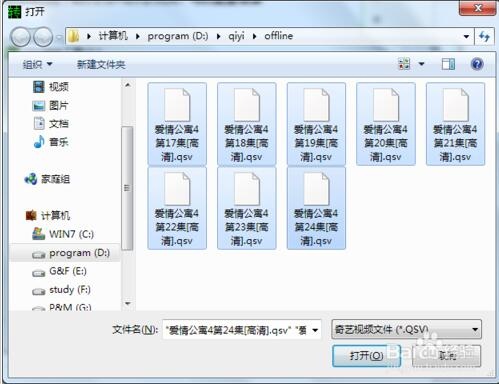499x384 pixels.
Task: Click the 家庭组 homegroup icon
Action: pyautogui.click(x=31, y=179)
